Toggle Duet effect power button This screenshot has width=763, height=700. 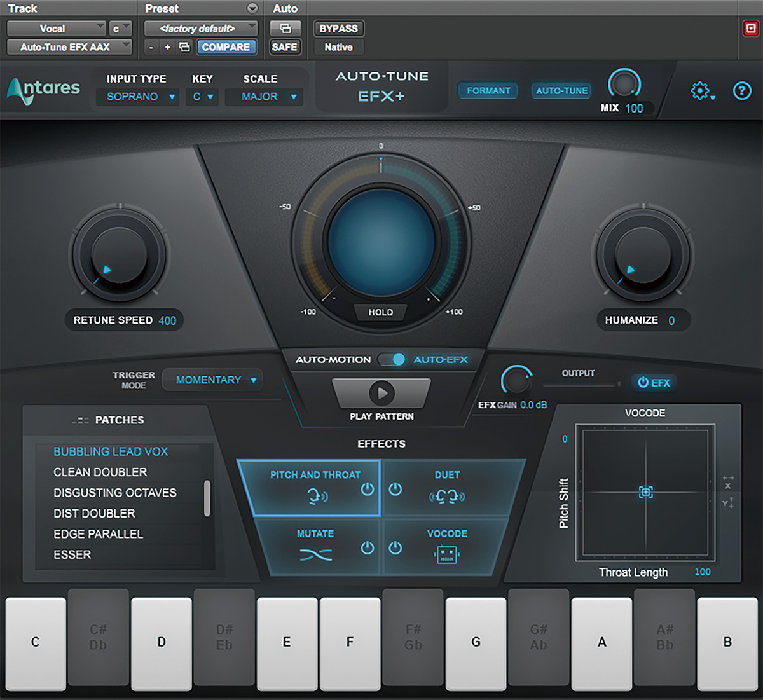(395, 489)
